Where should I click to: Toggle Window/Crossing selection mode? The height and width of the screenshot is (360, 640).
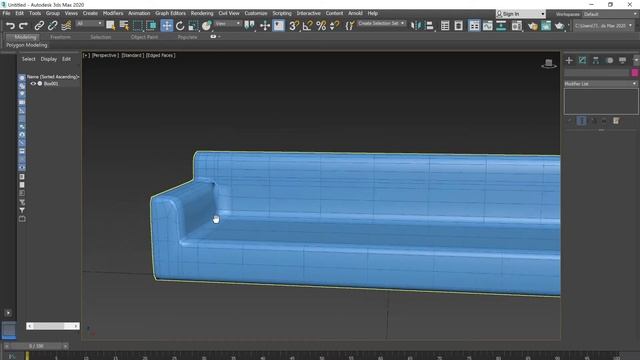(x=151, y=26)
